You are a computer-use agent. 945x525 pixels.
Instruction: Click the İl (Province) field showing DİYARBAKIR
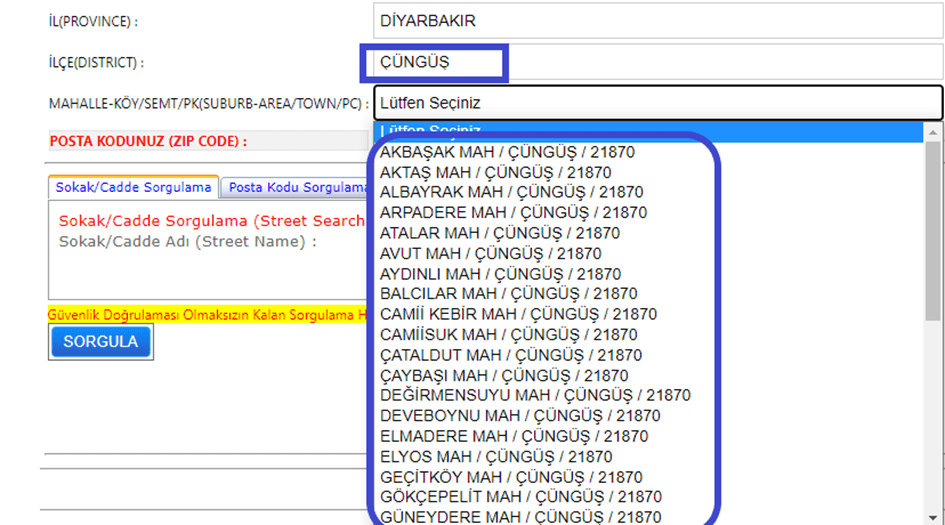pos(657,20)
